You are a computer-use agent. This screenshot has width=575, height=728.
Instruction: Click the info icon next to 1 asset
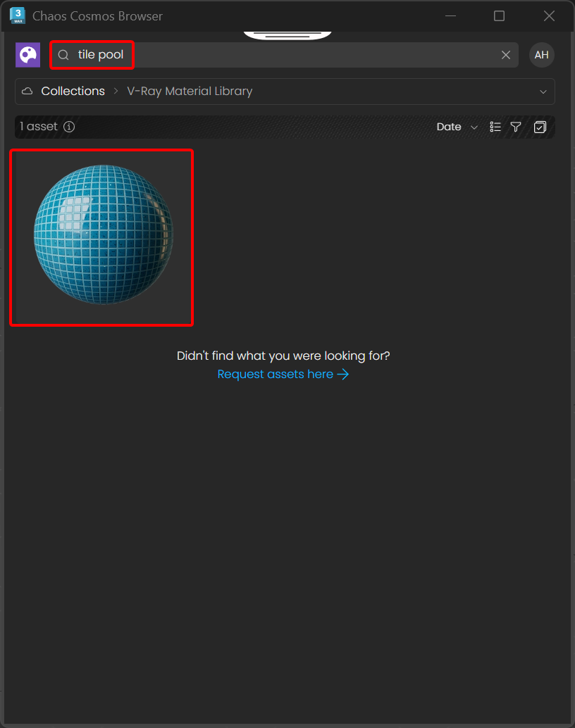click(69, 127)
